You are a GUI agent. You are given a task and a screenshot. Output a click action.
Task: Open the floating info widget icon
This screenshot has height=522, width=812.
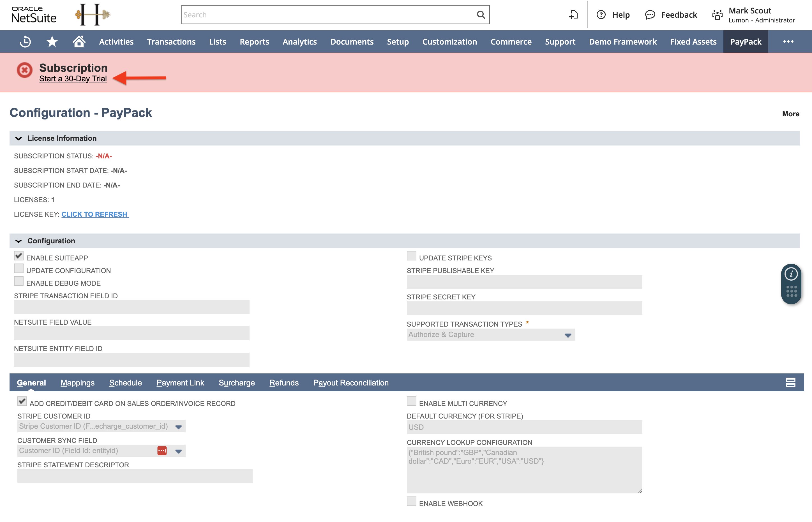coord(791,274)
